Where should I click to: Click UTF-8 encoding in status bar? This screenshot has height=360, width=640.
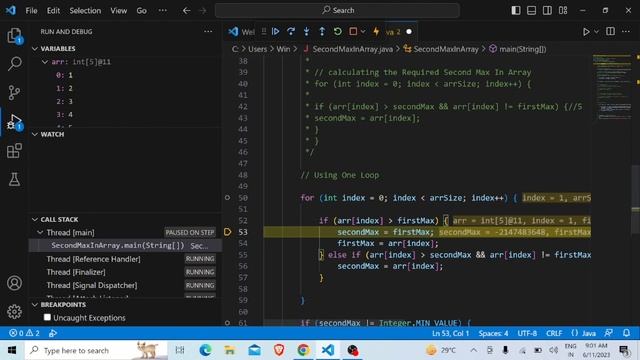(527, 333)
